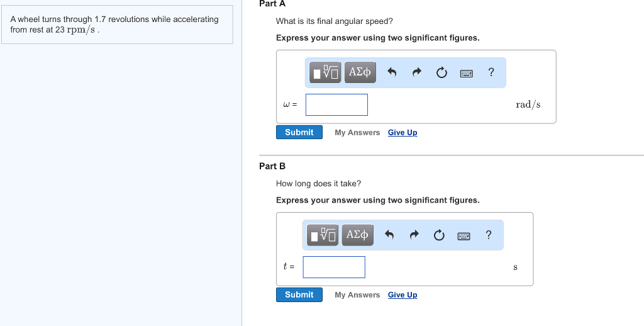Reset the Part A answer field
This screenshot has height=326, width=644.
[441, 72]
